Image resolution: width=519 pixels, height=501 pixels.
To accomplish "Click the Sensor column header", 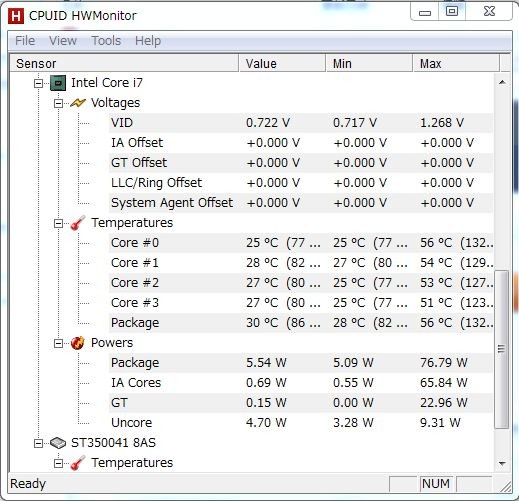I will 124,63.
